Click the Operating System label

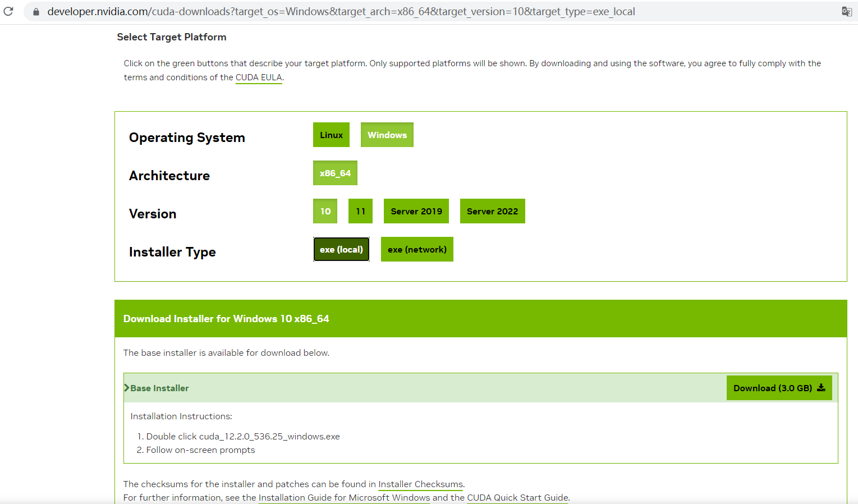pos(187,138)
